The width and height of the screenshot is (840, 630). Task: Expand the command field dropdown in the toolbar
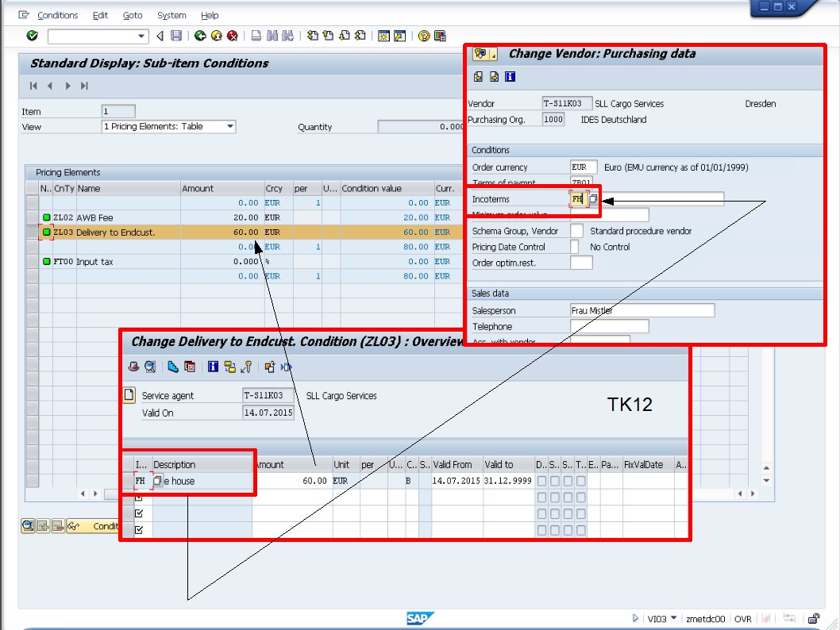tap(141, 36)
